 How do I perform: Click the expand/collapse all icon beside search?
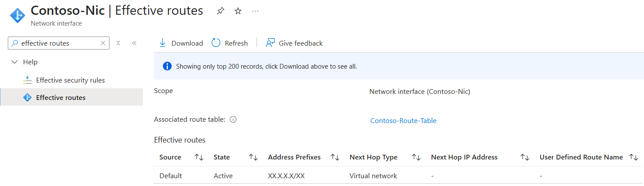click(x=118, y=43)
